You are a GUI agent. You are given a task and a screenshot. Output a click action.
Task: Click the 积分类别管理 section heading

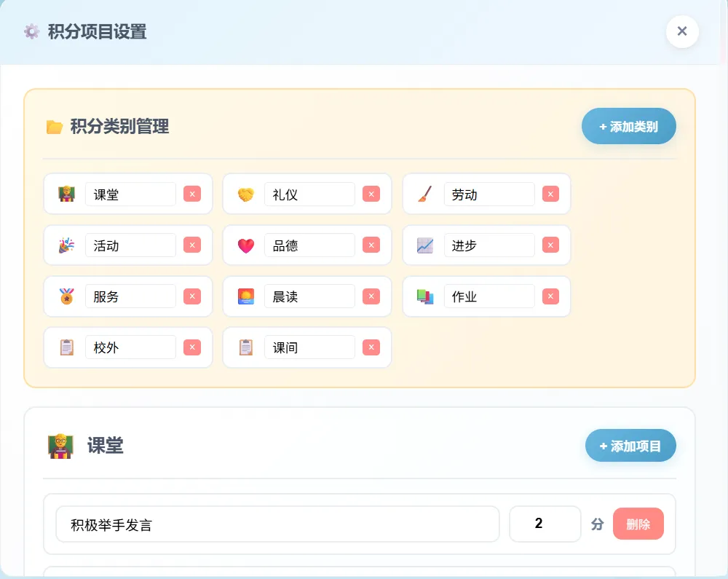(x=120, y=126)
